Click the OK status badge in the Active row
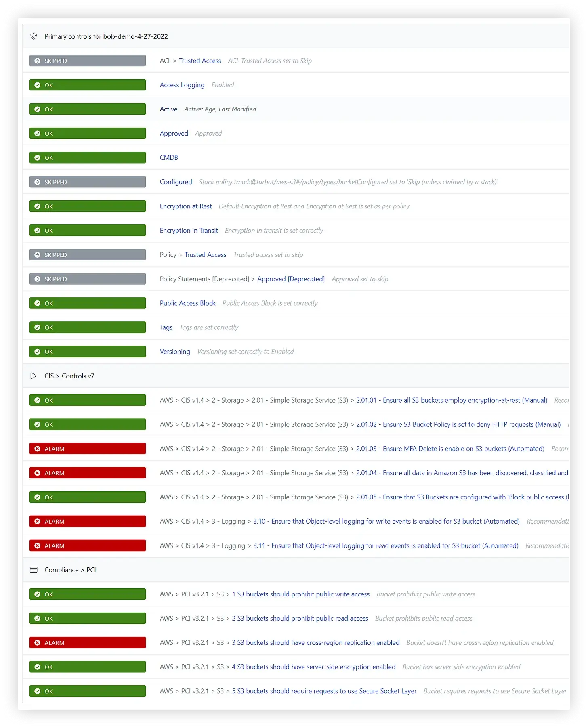The height and width of the screenshot is (728, 588). (x=88, y=109)
